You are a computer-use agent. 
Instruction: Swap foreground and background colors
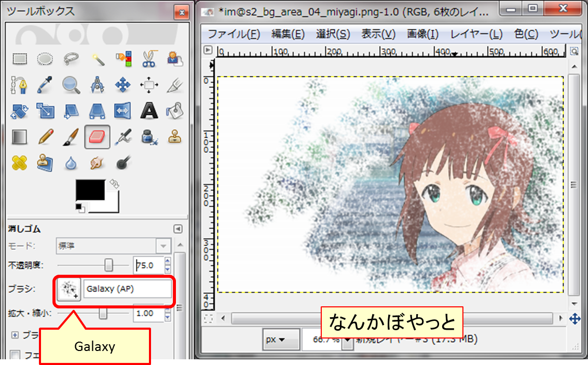click(114, 184)
